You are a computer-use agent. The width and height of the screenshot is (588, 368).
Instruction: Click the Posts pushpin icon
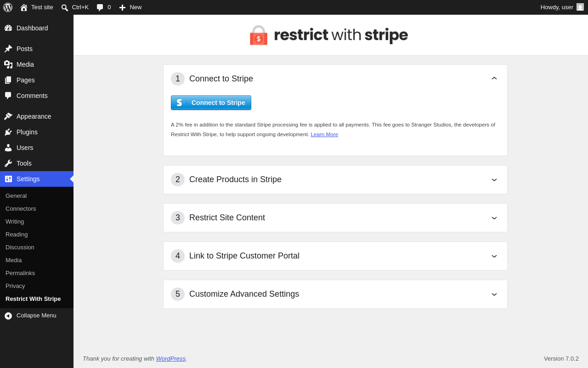coord(8,49)
